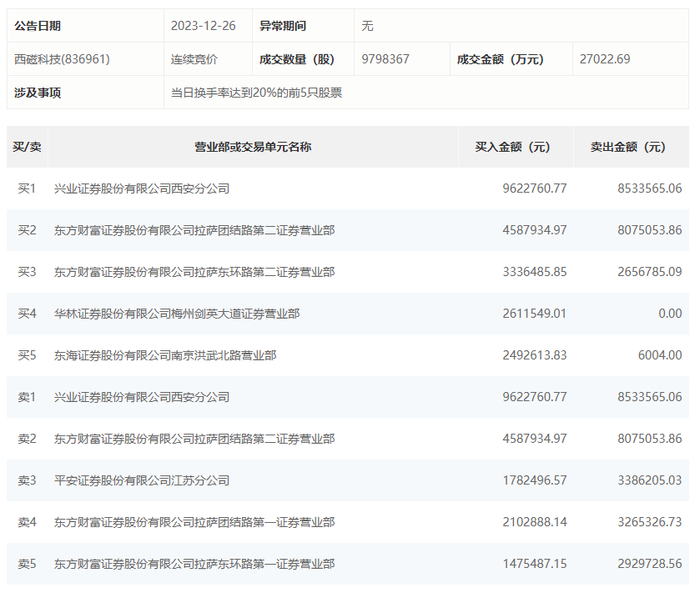700x598 pixels.
Task: Click the stock name 西磁科技(836961)
Action: coord(62,59)
